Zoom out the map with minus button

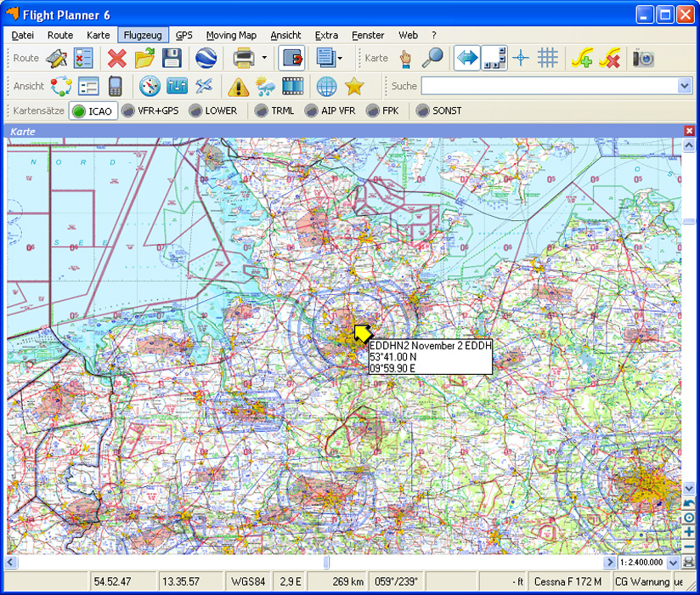[689, 547]
